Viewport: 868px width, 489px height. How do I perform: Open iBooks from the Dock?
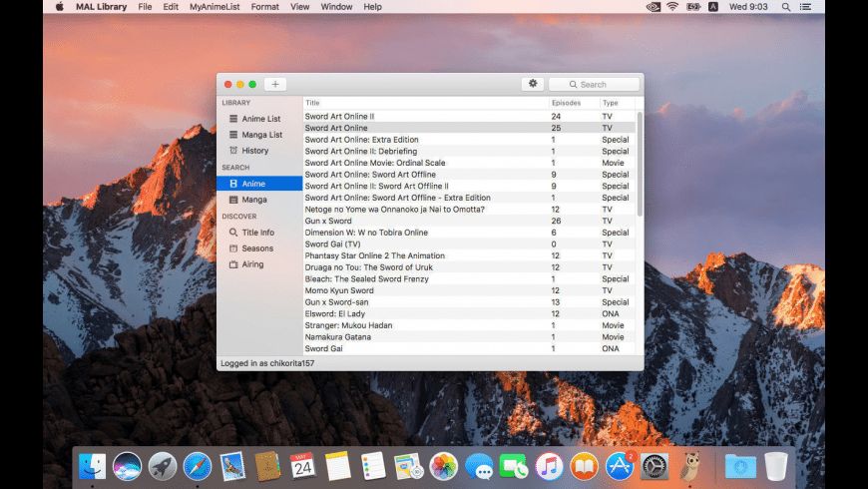coord(584,466)
